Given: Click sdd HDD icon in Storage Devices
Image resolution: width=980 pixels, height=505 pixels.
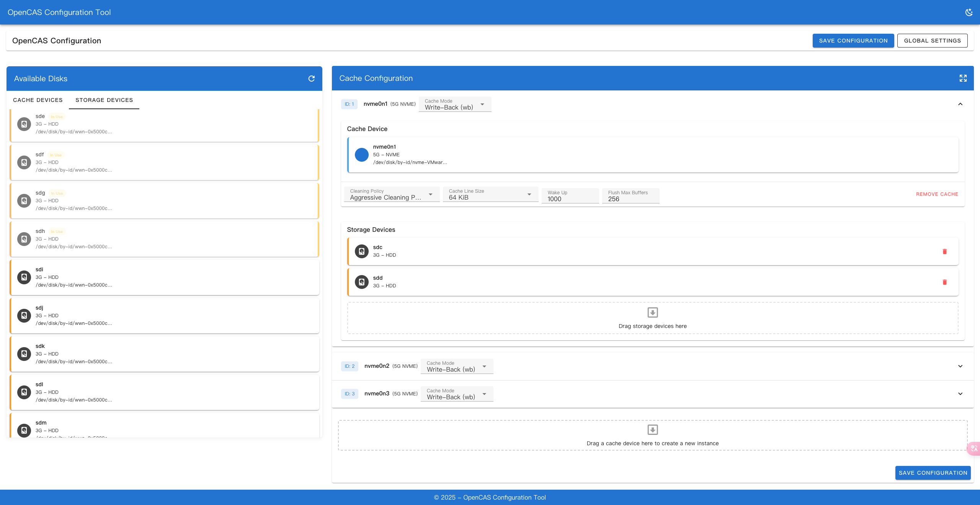Looking at the screenshot, I should click(x=362, y=282).
